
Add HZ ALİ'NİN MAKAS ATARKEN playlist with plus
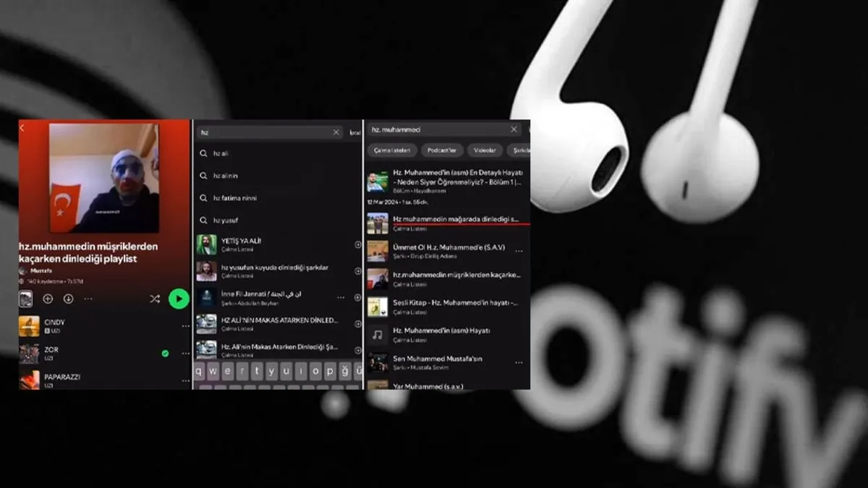coord(357,324)
